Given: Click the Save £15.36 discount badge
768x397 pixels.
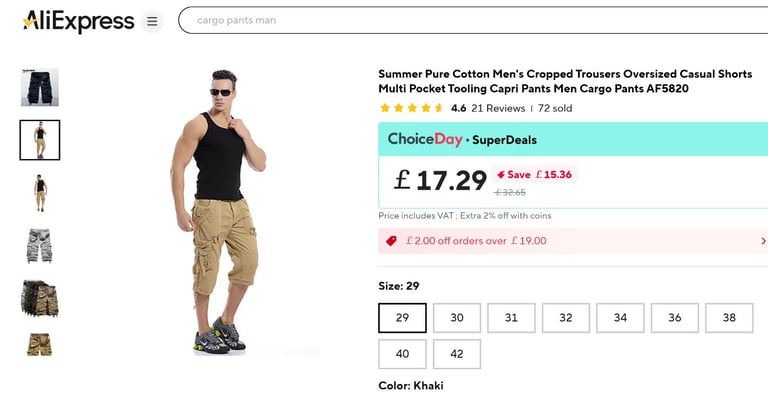Looking at the screenshot, I should [534, 175].
